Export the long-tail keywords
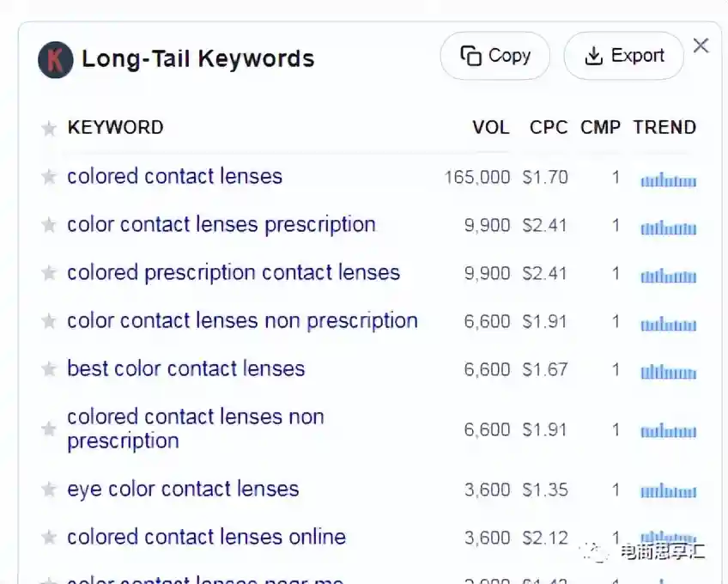 click(623, 56)
